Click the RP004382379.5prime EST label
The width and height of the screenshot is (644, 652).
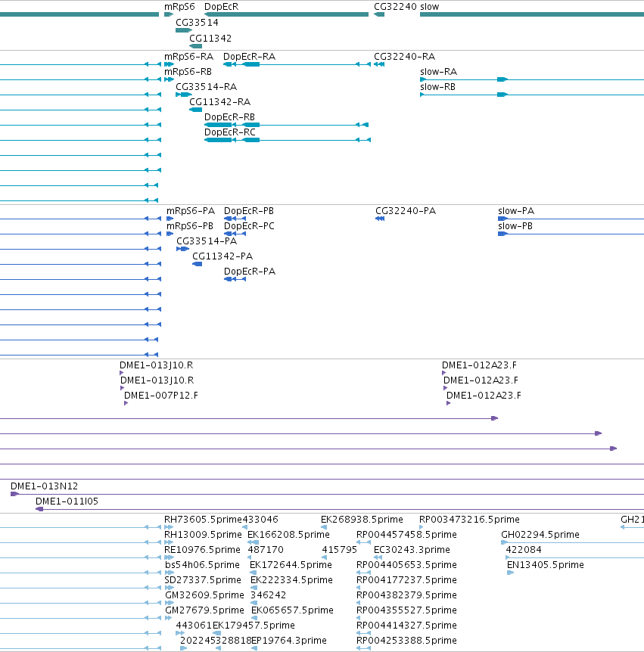(406, 595)
